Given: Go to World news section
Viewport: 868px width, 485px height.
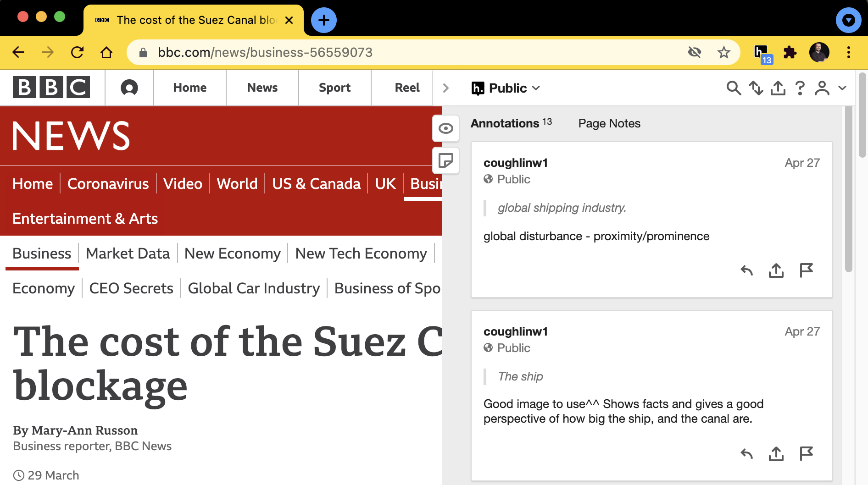Looking at the screenshot, I should point(237,183).
